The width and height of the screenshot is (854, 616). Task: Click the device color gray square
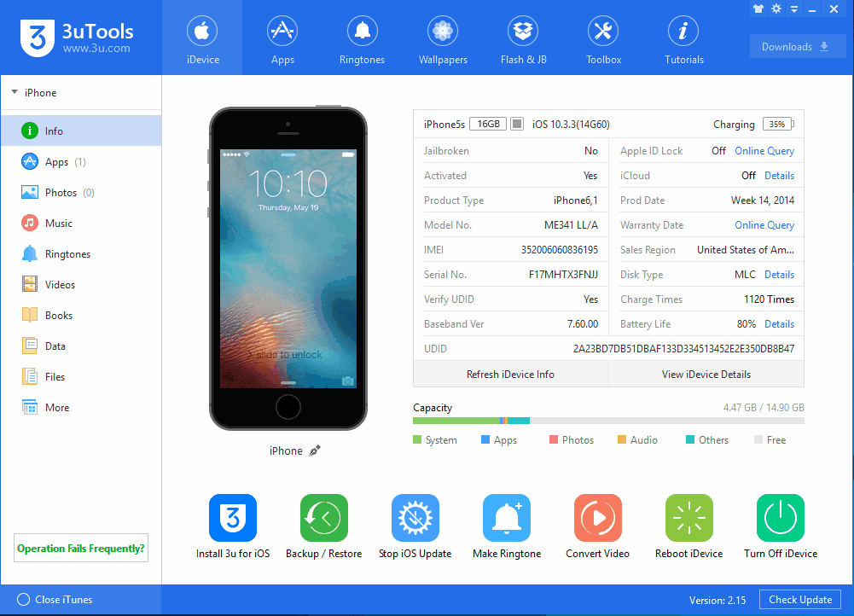[x=517, y=124]
